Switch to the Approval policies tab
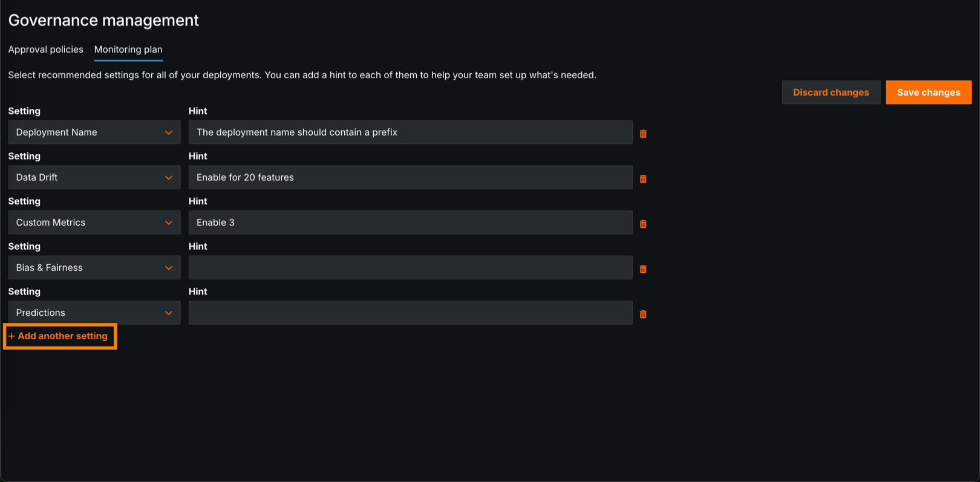Screen dimensions: 980x482 click(45, 50)
